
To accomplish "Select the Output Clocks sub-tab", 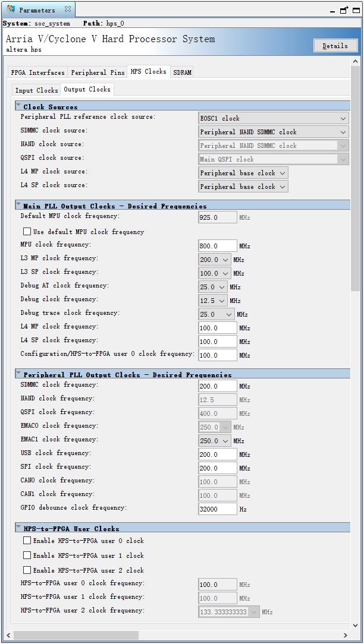I will (x=87, y=89).
